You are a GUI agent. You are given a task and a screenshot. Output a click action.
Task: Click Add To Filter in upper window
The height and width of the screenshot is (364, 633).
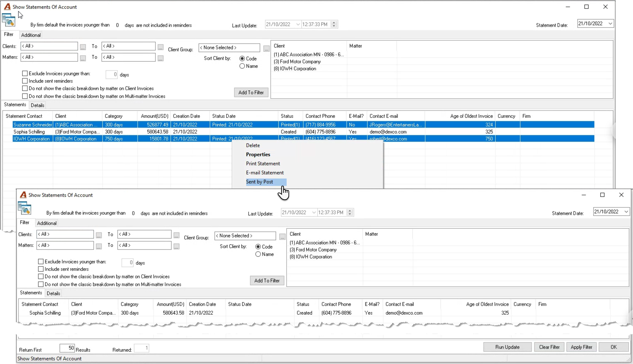coord(251,92)
